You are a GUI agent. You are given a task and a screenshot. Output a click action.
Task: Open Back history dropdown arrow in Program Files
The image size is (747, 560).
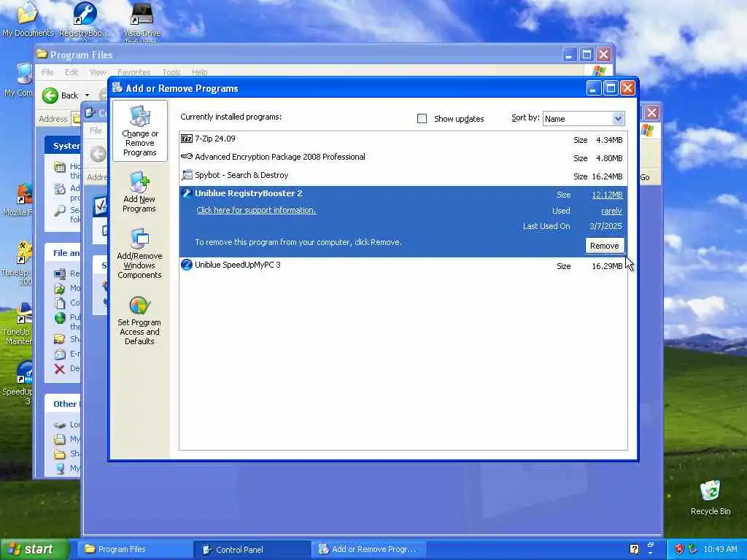point(88,96)
